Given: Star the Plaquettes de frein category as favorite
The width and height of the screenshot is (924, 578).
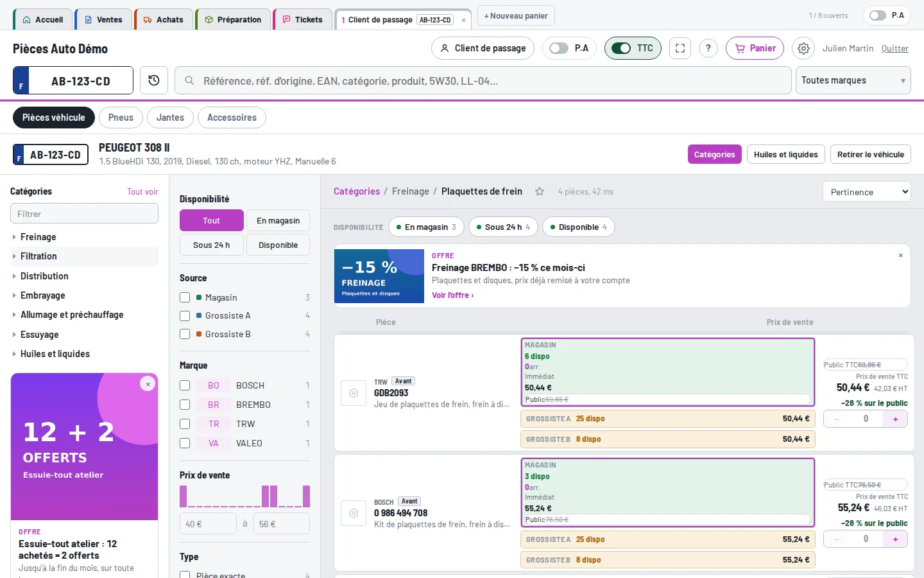Looking at the screenshot, I should (540, 191).
